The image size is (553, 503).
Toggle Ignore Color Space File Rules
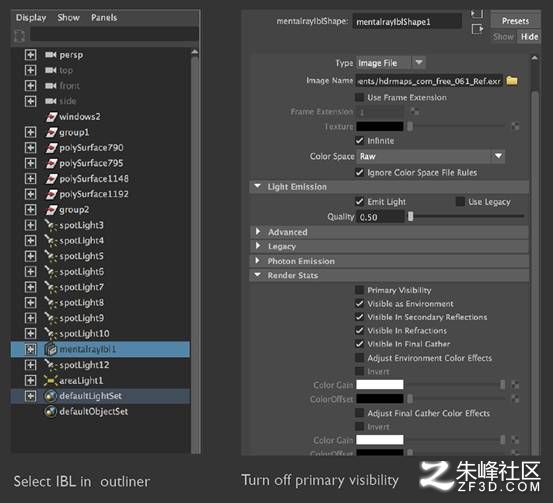359,172
